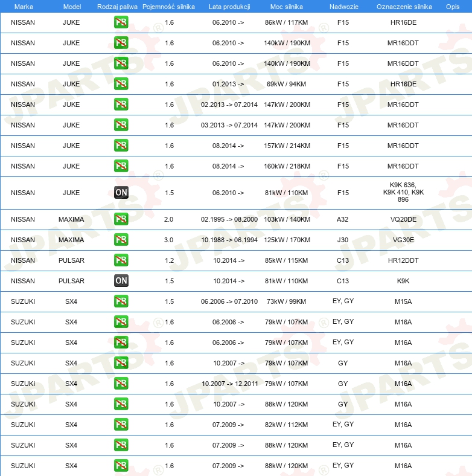Select the 160kW / 218KM power cell
Image resolution: width=472 pixels, height=476 pixels.
pos(287,166)
